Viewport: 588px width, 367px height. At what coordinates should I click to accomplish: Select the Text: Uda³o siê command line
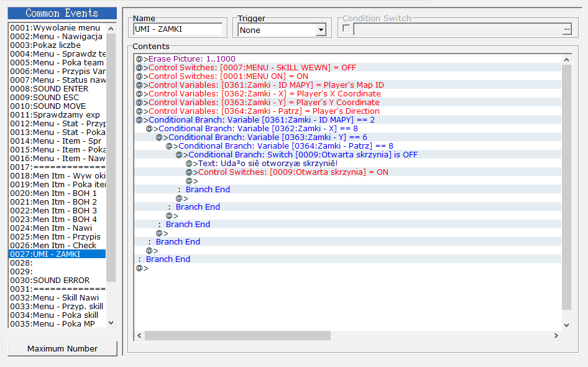[347, 163]
